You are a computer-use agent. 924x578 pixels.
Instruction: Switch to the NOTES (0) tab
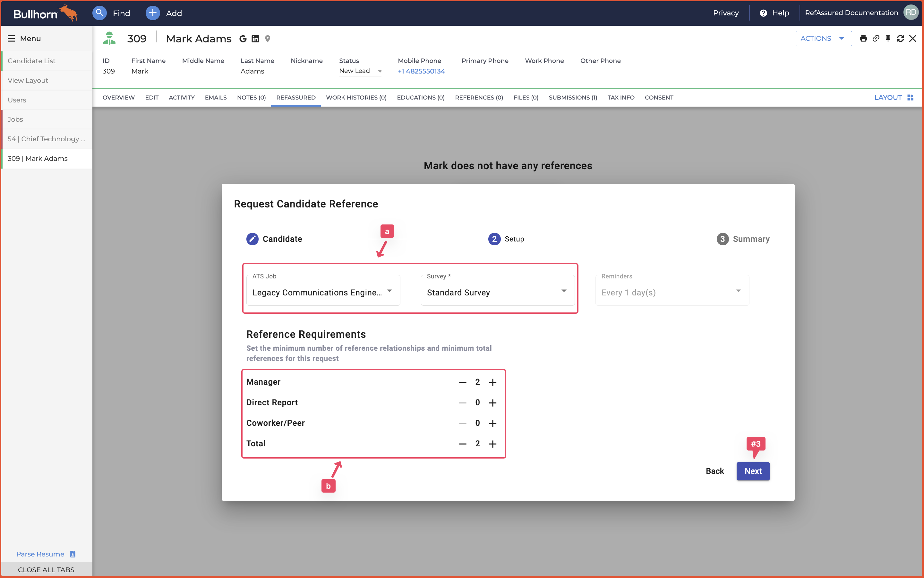tap(251, 98)
